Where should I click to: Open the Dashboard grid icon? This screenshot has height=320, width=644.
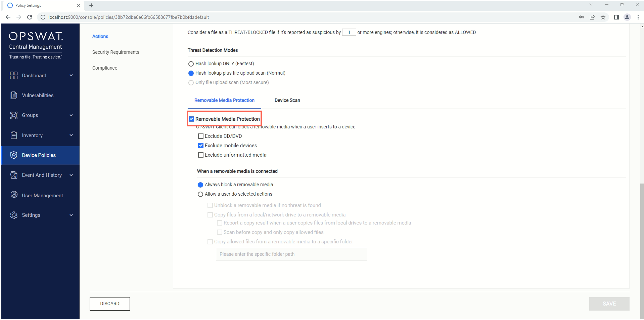pyautogui.click(x=14, y=75)
